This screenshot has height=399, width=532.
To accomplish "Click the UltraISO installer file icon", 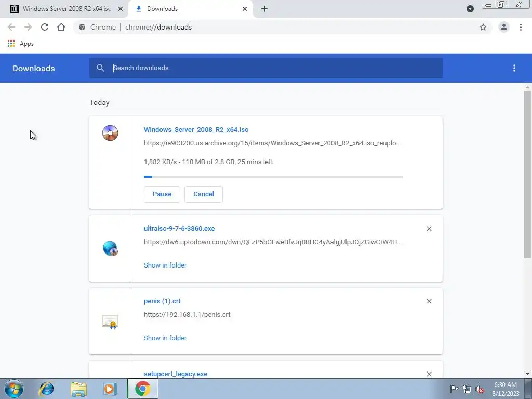I will pyautogui.click(x=110, y=248).
